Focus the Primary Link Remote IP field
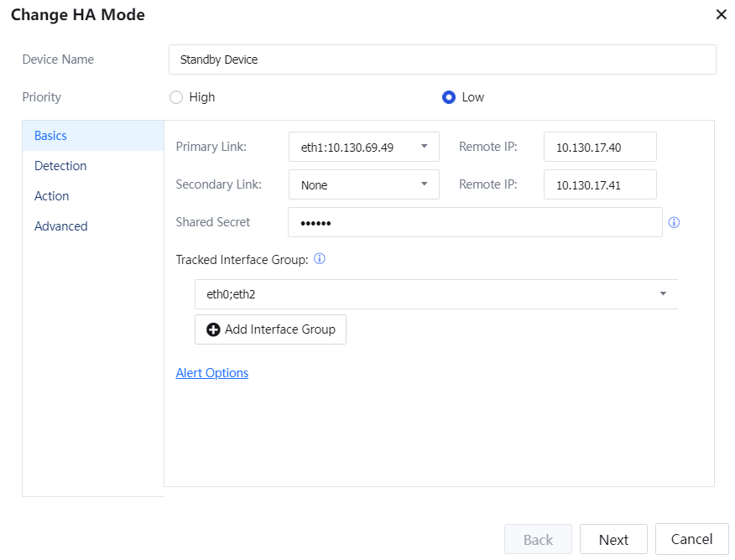This screenshot has height=560, width=735. point(599,147)
